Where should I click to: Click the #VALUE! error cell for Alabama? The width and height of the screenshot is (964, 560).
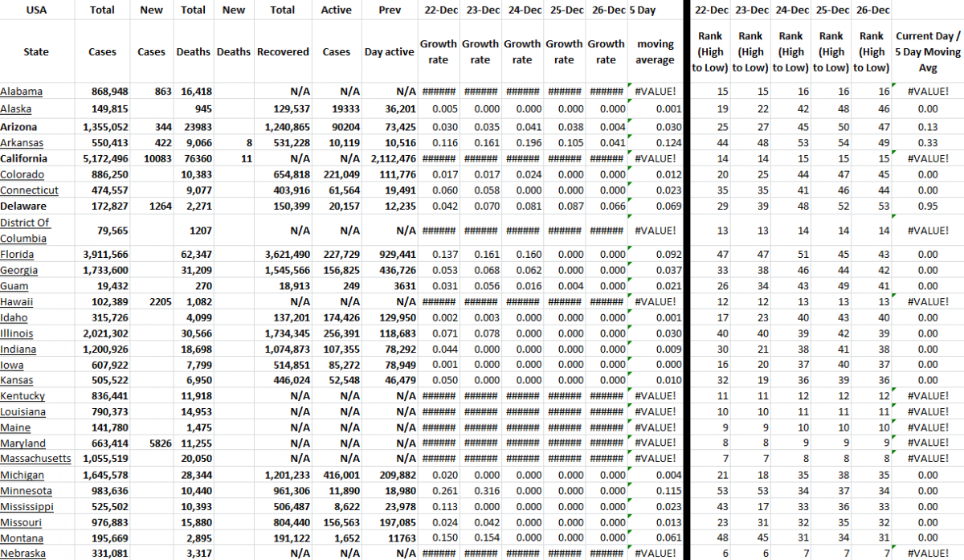(656, 91)
